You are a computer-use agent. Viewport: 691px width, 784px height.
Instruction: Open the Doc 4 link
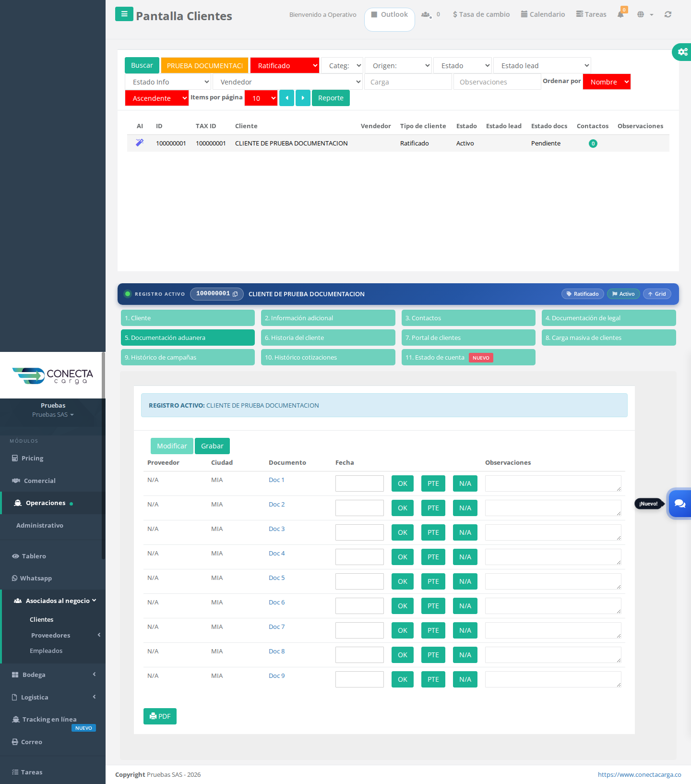coord(277,554)
